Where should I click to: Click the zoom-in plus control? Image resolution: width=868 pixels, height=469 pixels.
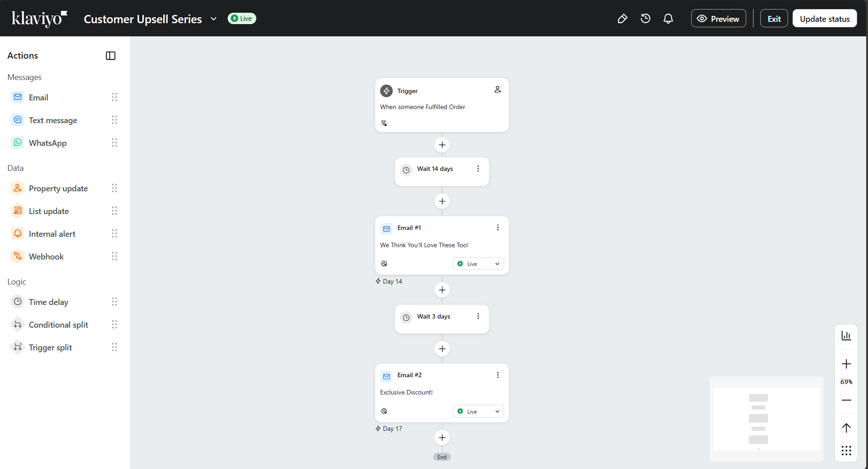[846, 363]
